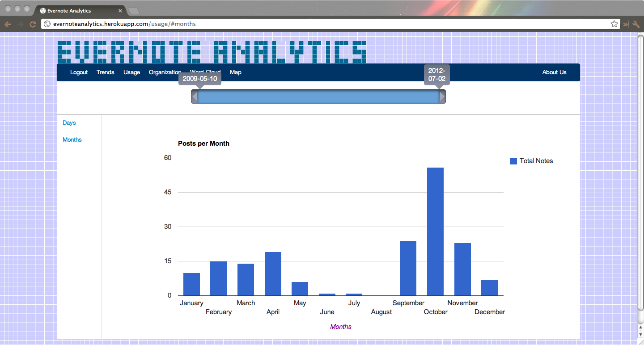Close the Evernote Analytics tab
This screenshot has height=345, width=644.
[x=120, y=11]
